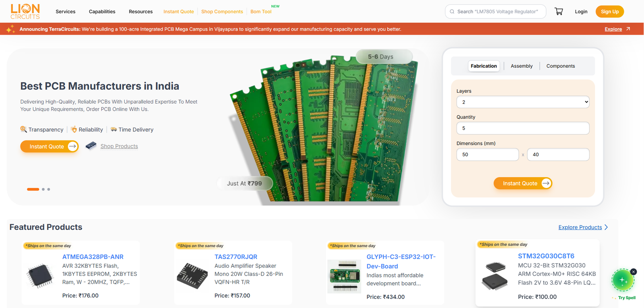Open the STM32G030C8T6 chip image

click(x=495, y=276)
